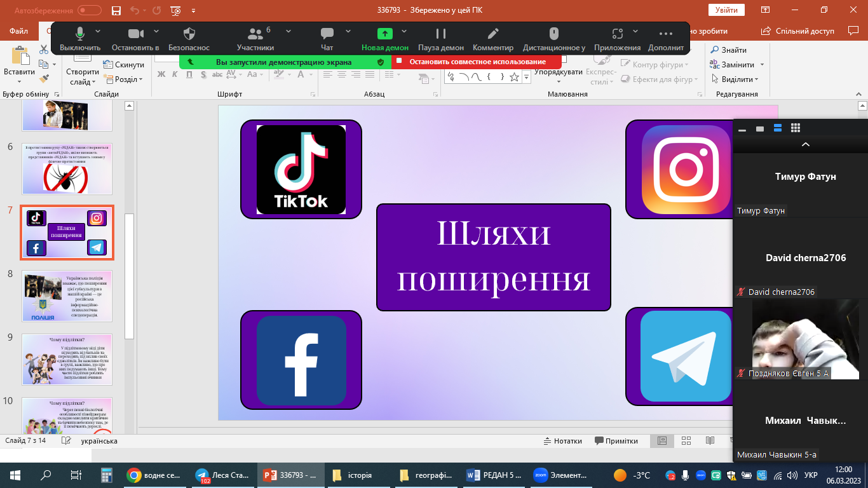Expand chat options arrow in Zoom
This screenshot has height=488, width=868.
click(348, 31)
